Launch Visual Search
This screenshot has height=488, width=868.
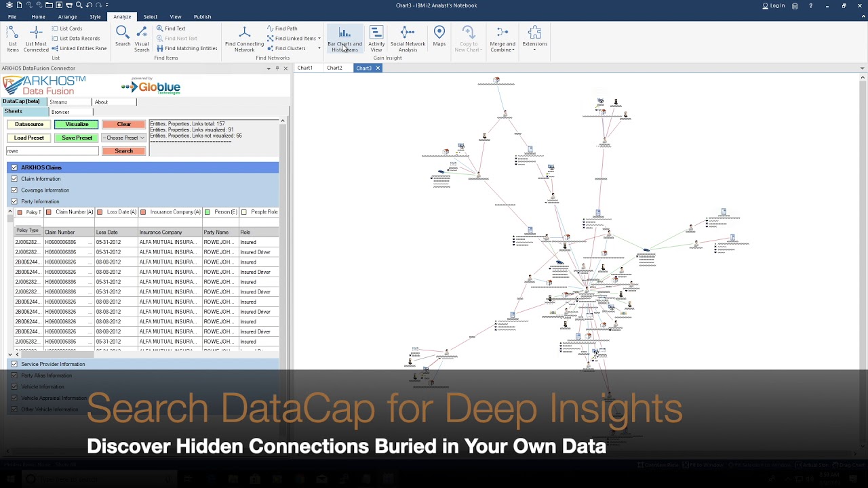(x=142, y=39)
